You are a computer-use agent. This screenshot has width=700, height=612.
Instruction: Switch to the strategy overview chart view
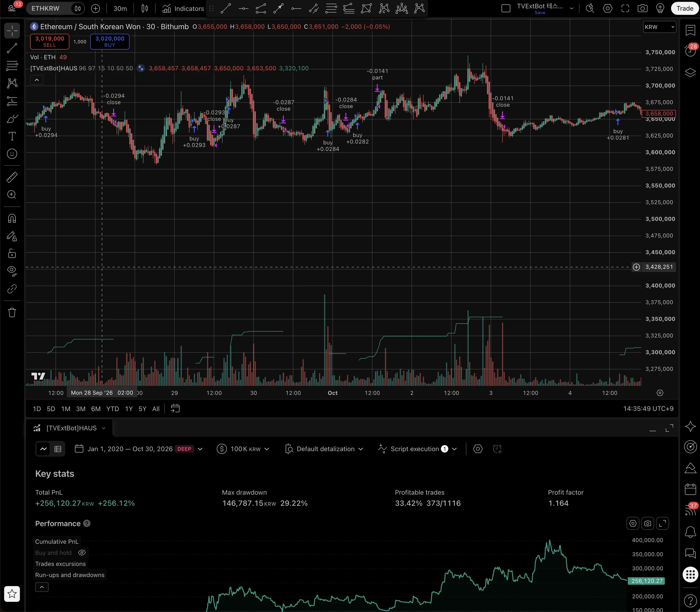[43, 449]
